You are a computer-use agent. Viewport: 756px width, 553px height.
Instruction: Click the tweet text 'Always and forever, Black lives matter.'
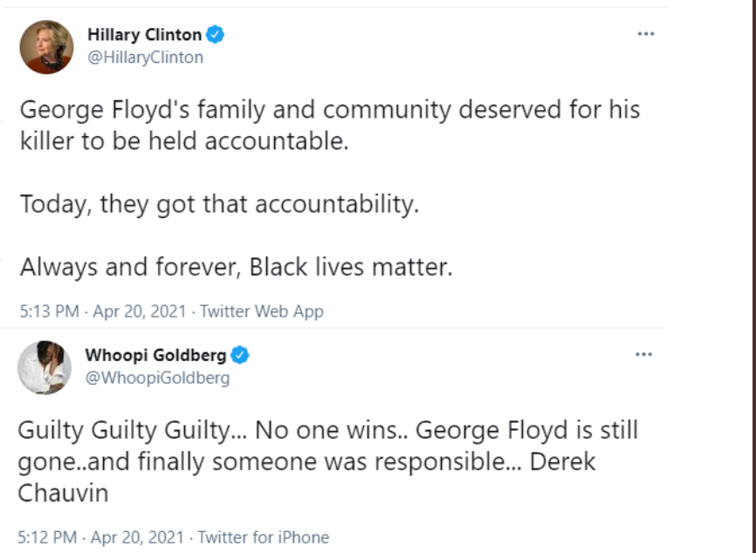point(237,267)
